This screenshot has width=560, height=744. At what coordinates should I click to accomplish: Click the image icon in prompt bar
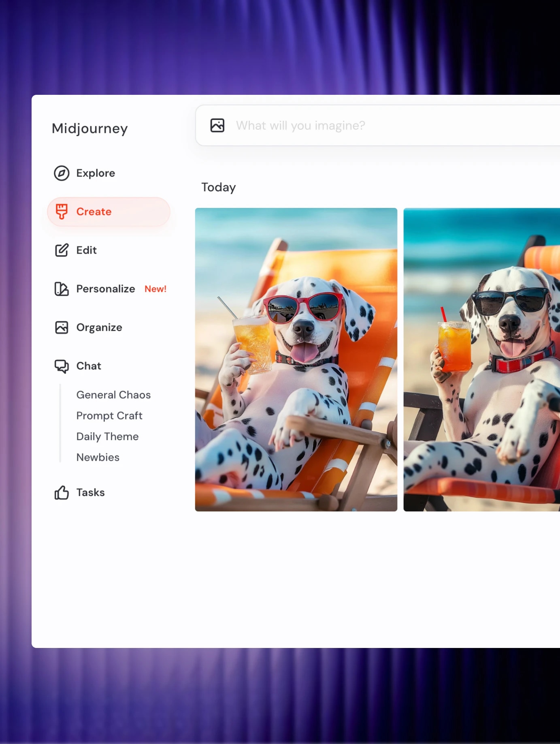217,126
